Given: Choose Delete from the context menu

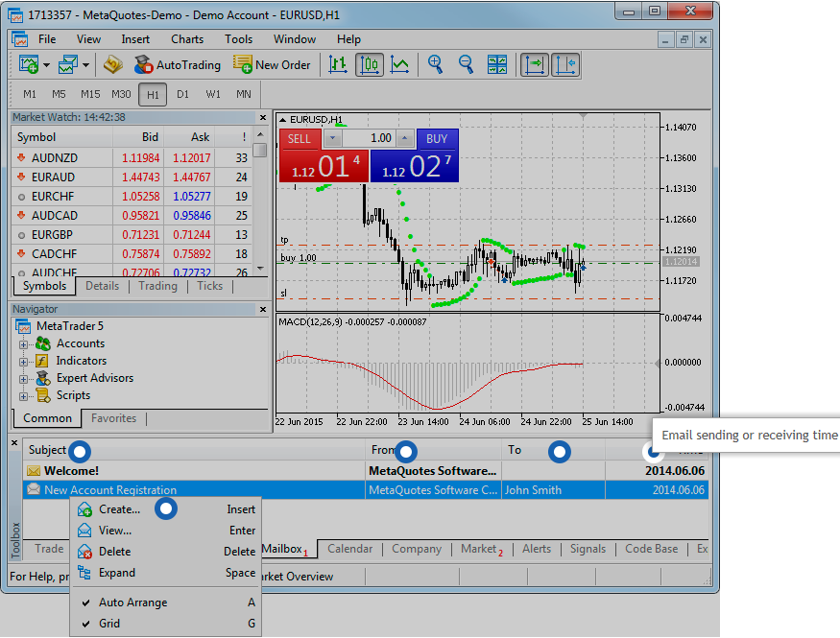Looking at the screenshot, I should click(x=166, y=552).
